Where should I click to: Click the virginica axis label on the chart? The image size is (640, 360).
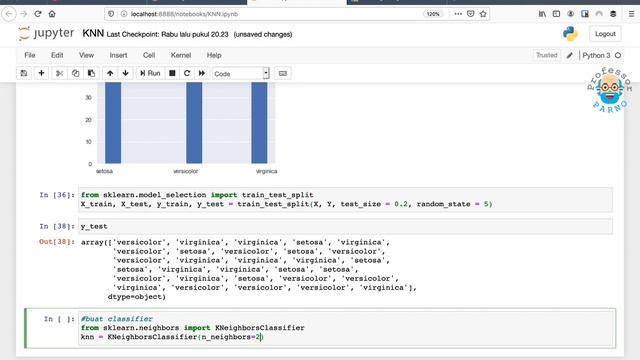pyautogui.click(x=267, y=171)
